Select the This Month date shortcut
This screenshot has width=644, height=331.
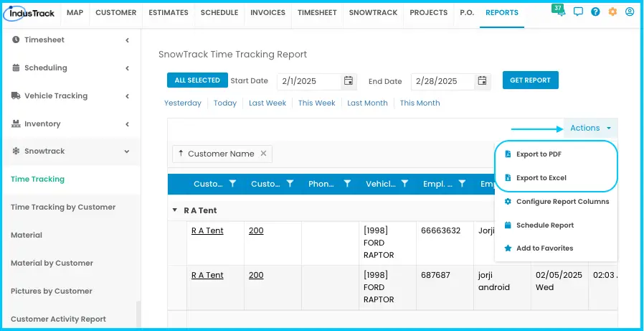coord(420,103)
